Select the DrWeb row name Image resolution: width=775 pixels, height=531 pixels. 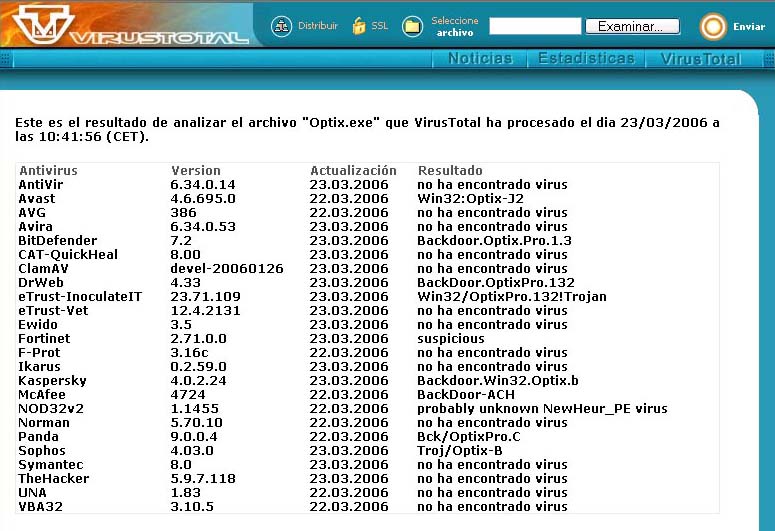(41, 283)
